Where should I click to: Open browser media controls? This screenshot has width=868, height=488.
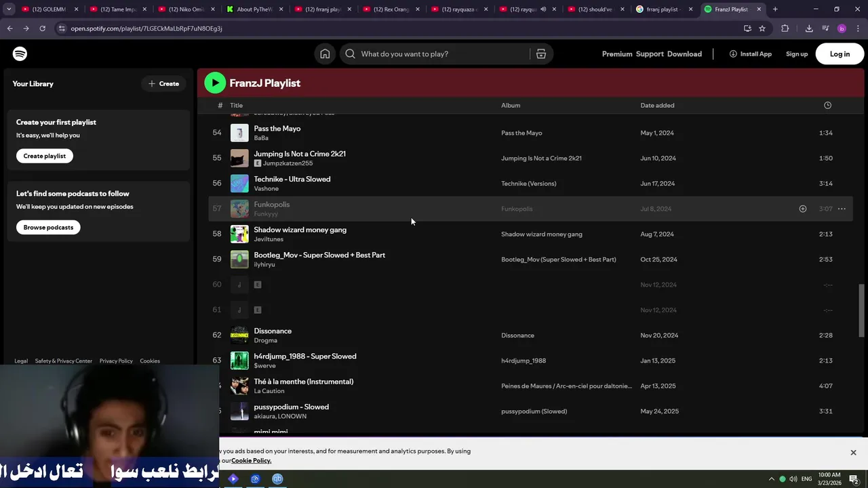(x=825, y=28)
